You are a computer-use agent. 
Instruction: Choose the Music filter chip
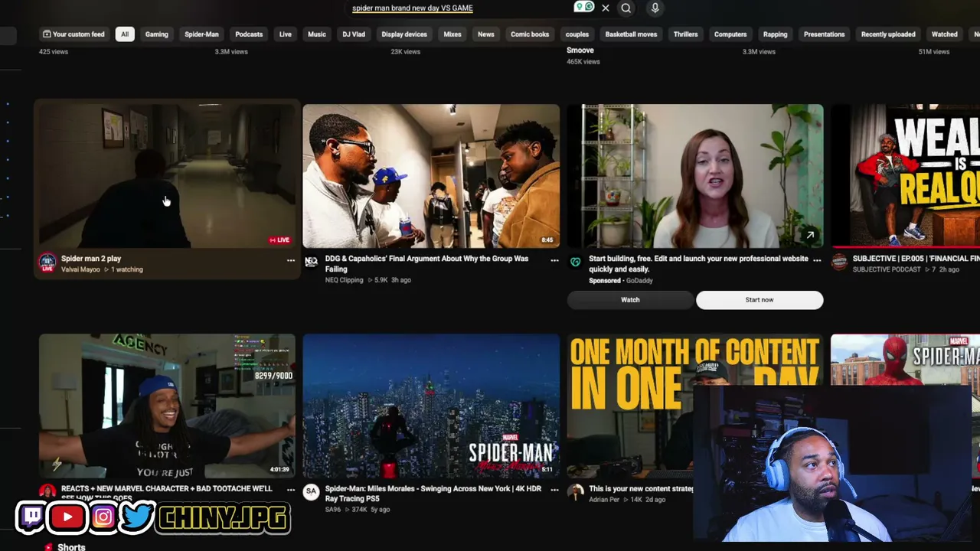click(x=317, y=34)
